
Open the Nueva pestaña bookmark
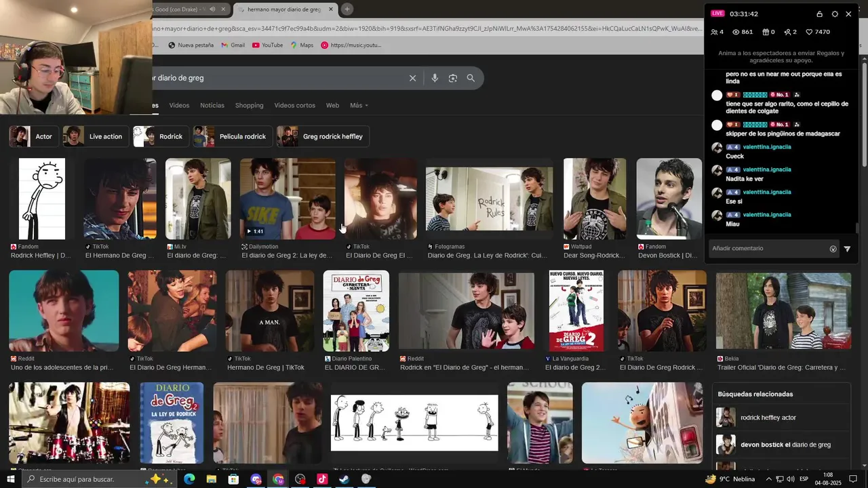[191, 45]
